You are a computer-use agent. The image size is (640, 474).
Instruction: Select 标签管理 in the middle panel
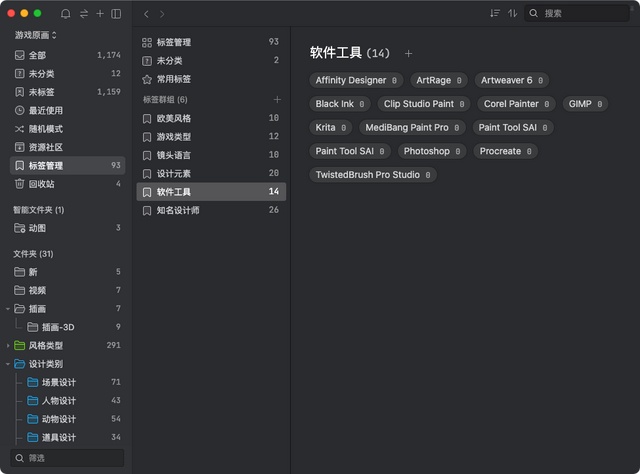click(211, 42)
